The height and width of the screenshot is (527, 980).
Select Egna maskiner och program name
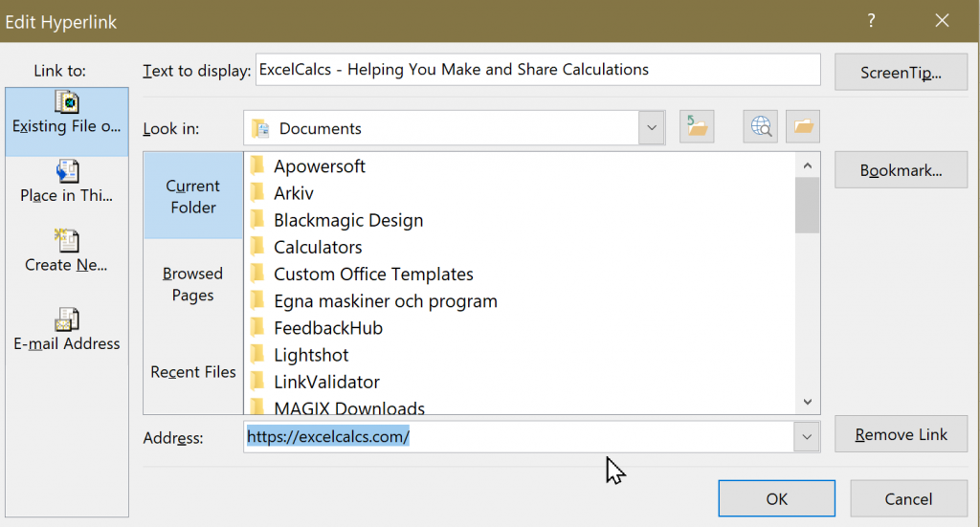(386, 301)
